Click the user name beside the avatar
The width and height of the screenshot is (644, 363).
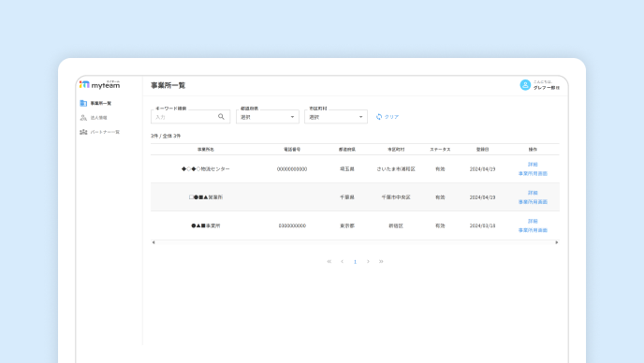547,87
